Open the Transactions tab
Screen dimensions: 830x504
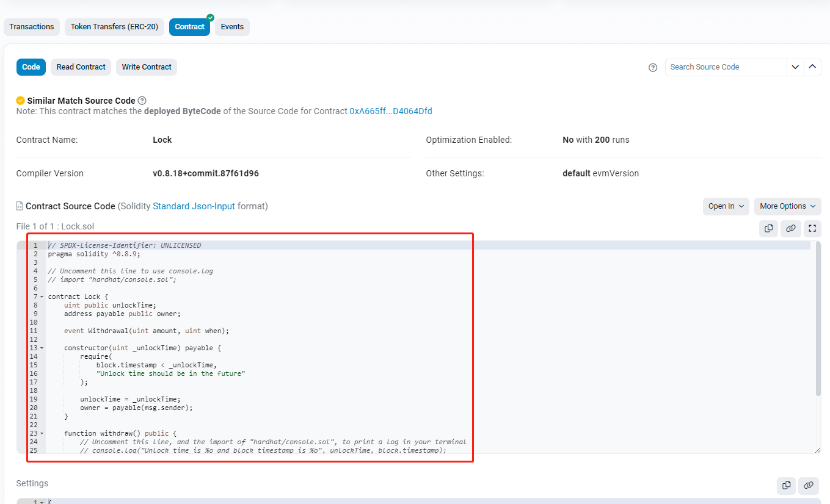[32, 27]
